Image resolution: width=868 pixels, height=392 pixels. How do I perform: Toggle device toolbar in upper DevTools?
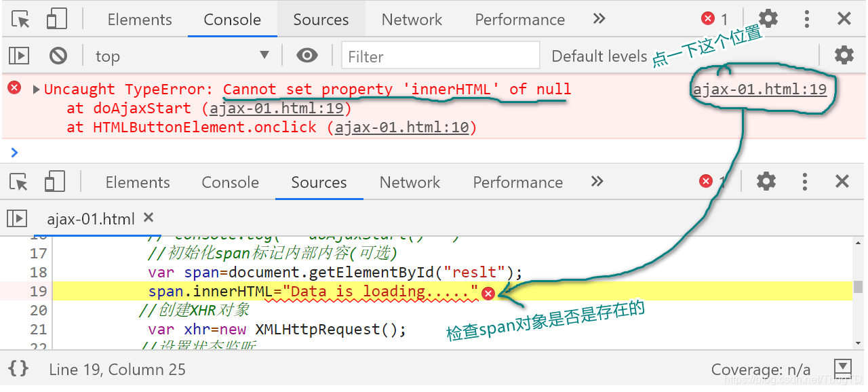pyautogui.click(x=57, y=19)
